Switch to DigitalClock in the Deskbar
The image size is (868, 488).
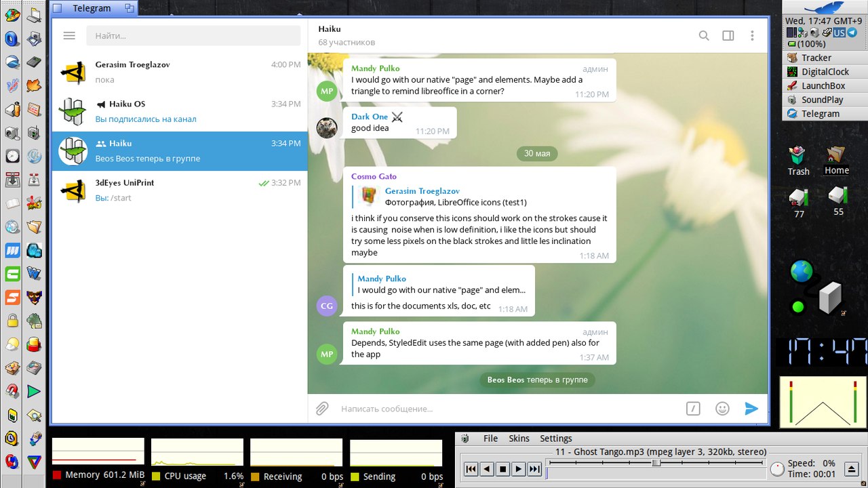click(825, 71)
